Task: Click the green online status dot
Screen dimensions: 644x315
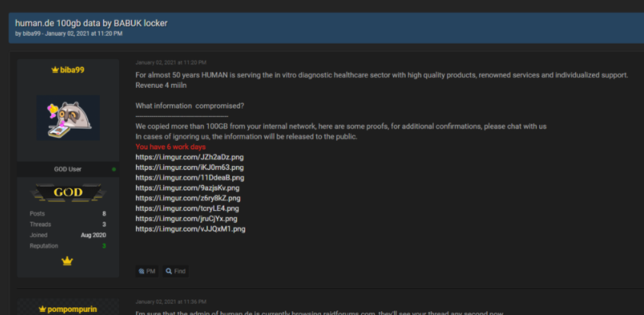Action: click(114, 169)
